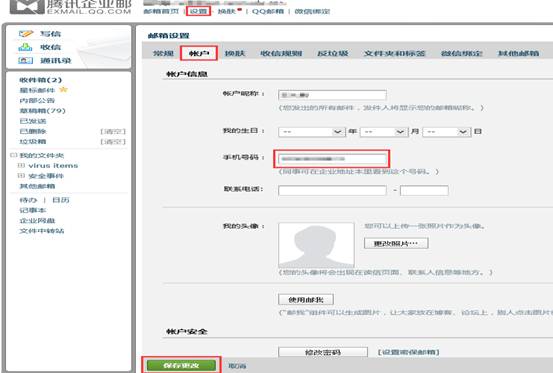Screen dimensions: 553x373
Task: Switch to the 微信绑定 settings tab
Action: [461, 53]
